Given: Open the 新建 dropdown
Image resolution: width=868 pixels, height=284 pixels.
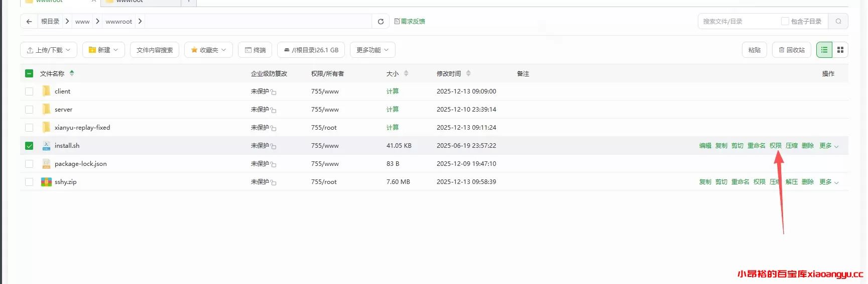Looking at the screenshot, I should click(103, 50).
